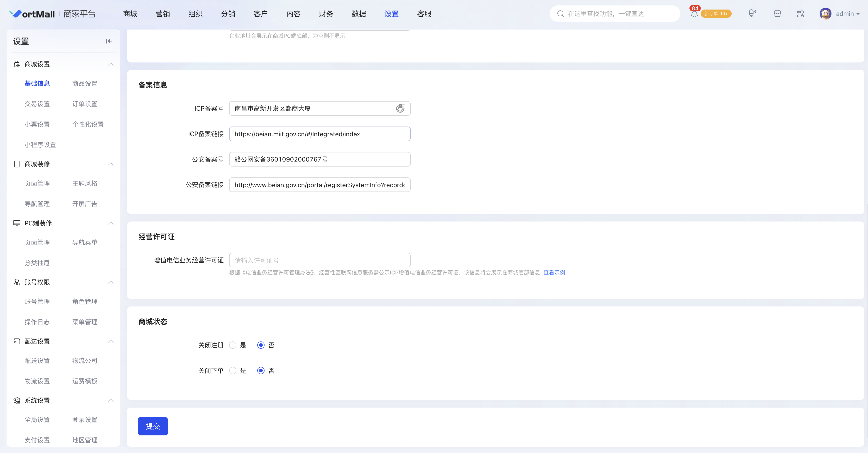Focus the 增值电信业务经营许可证 input
This screenshot has height=453, width=868.
coord(319,260)
